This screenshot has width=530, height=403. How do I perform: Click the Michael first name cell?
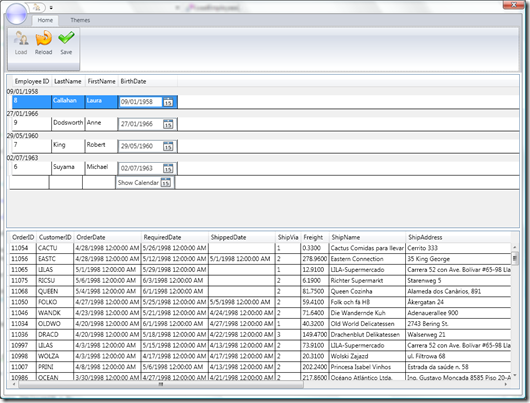point(101,168)
